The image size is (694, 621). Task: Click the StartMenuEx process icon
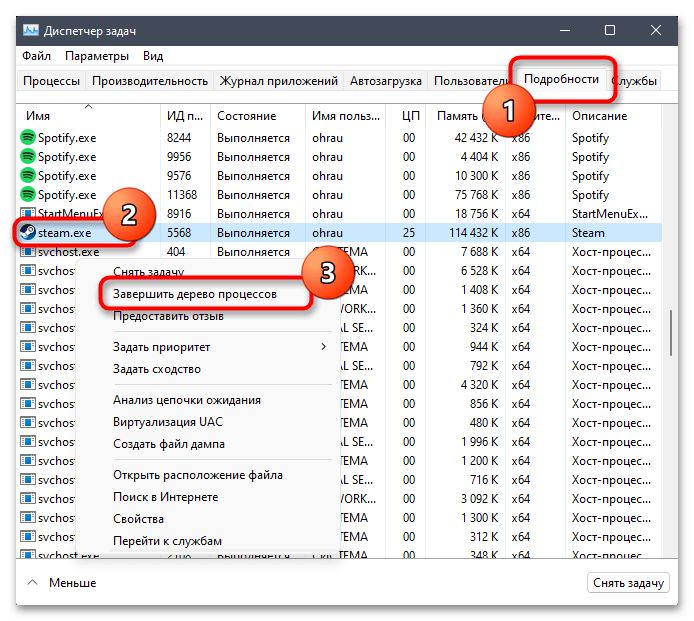(27, 213)
